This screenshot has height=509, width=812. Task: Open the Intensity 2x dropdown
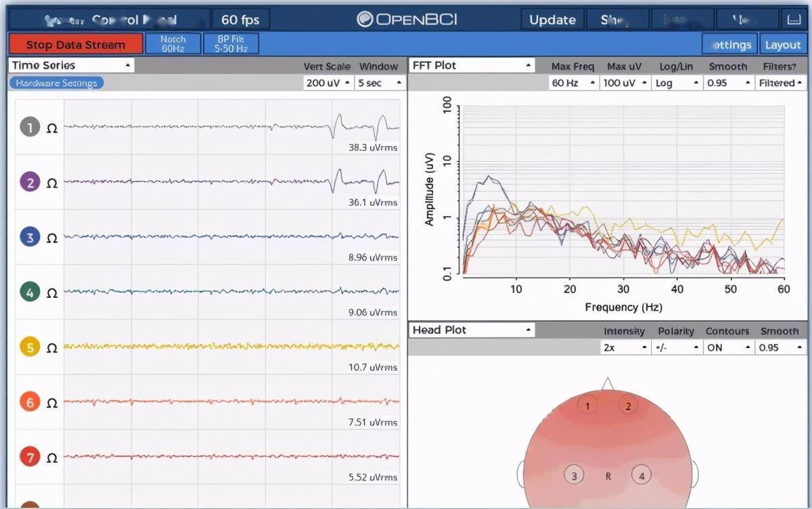coord(625,347)
